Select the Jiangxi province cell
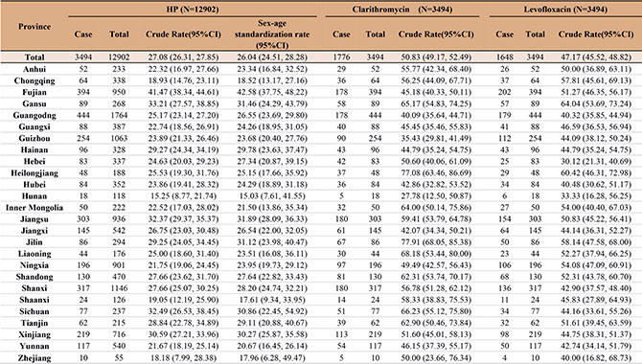642x364 pixels. pos(34,231)
